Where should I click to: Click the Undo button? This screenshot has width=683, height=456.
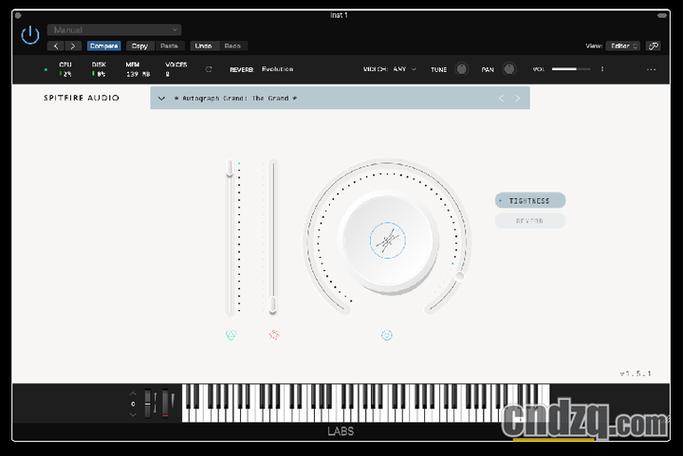pyautogui.click(x=203, y=46)
